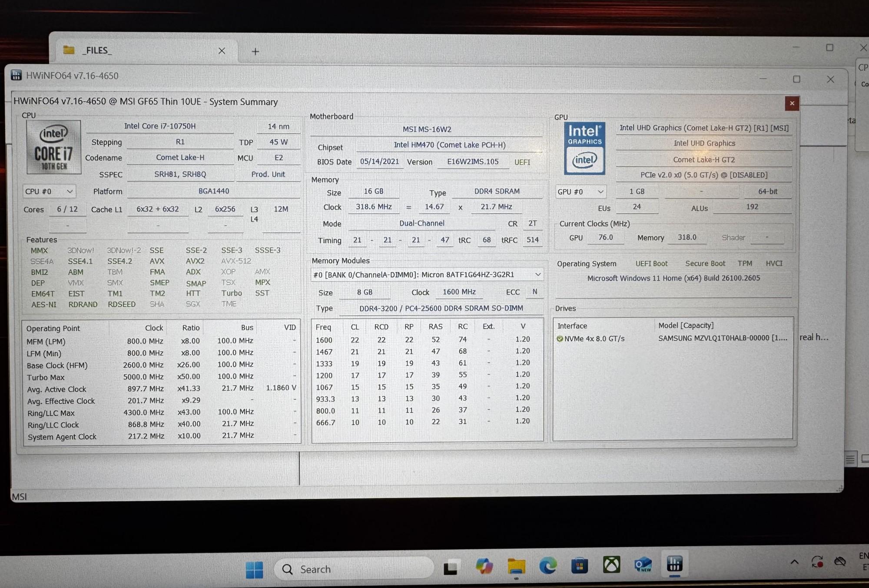The image size is (869, 588).
Task: Click the folder icon on _FILES_ tab
Action: coord(69,50)
